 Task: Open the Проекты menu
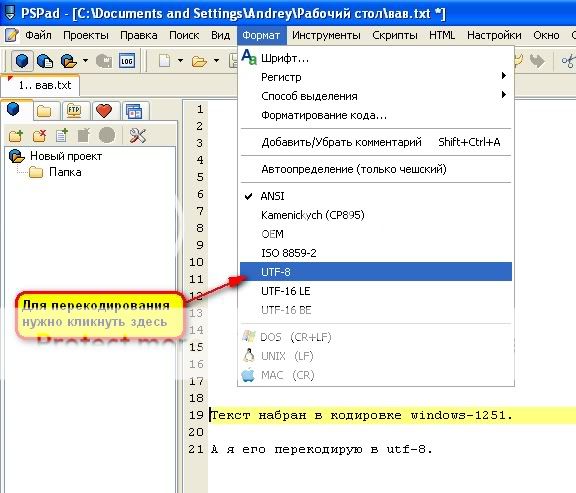click(x=86, y=35)
